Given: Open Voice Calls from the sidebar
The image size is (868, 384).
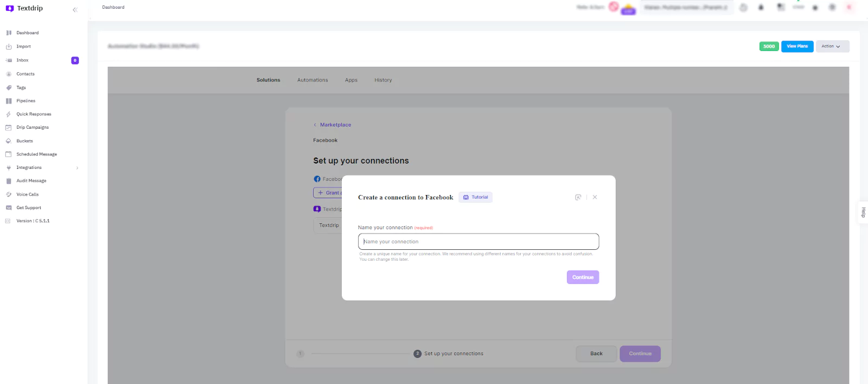Looking at the screenshot, I should (27, 194).
